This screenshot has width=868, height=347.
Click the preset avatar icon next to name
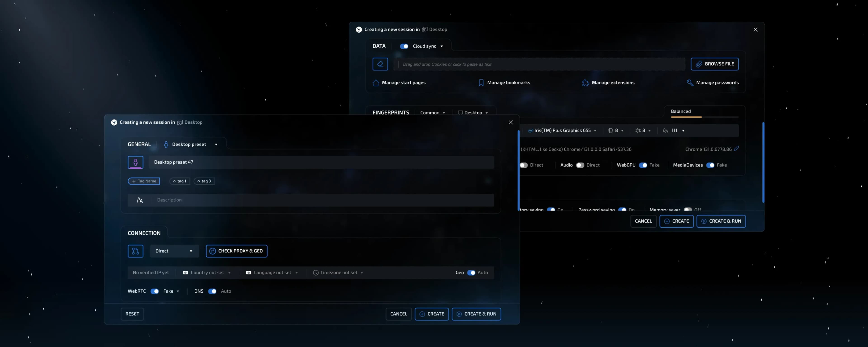tap(135, 162)
